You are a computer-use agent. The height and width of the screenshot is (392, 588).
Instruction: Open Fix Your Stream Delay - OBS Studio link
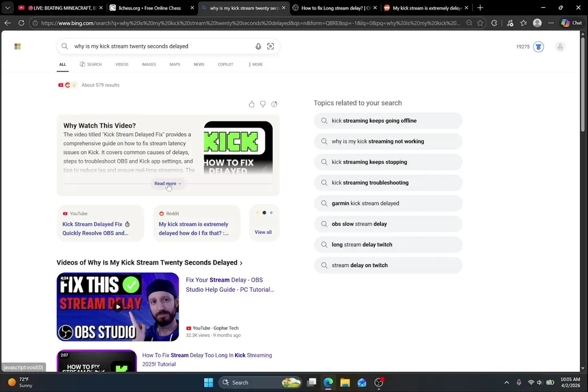(230, 285)
